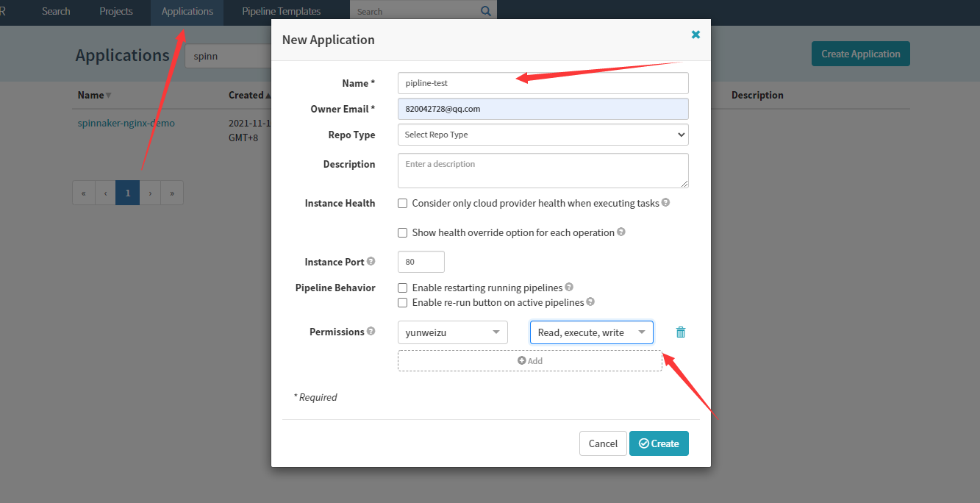Open the Pipeline Templates tab
Viewport: 980px width, 503px height.
[x=281, y=11]
